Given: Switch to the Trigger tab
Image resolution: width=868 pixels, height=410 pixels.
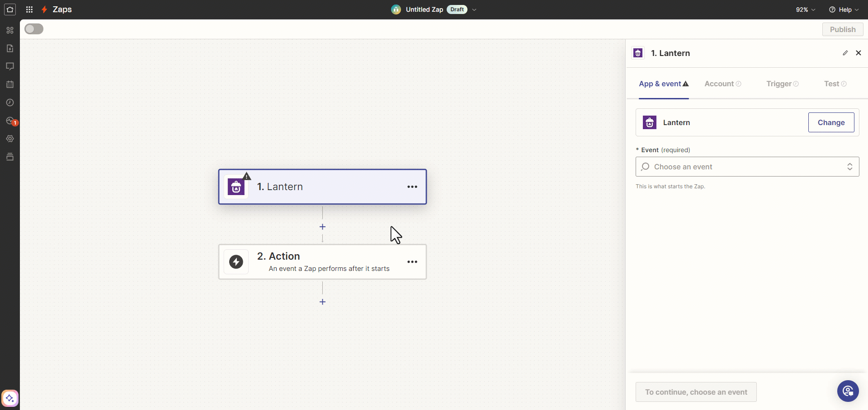Looking at the screenshot, I should (783, 84).
